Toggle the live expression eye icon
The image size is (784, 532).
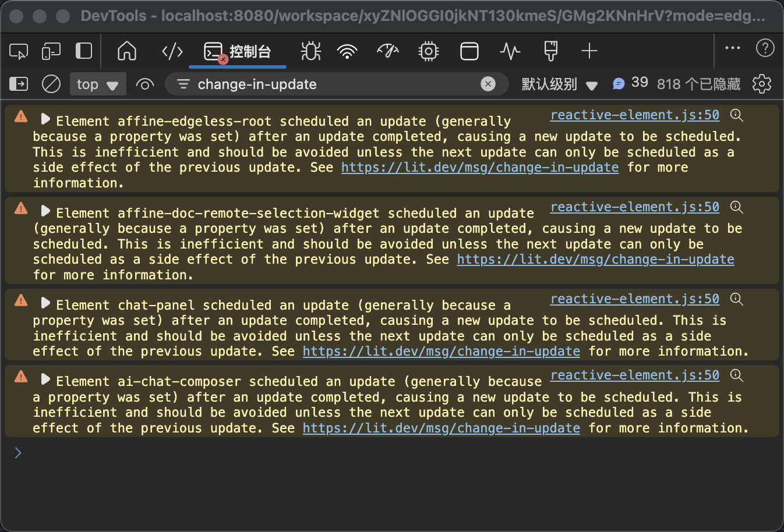point(144,84)
